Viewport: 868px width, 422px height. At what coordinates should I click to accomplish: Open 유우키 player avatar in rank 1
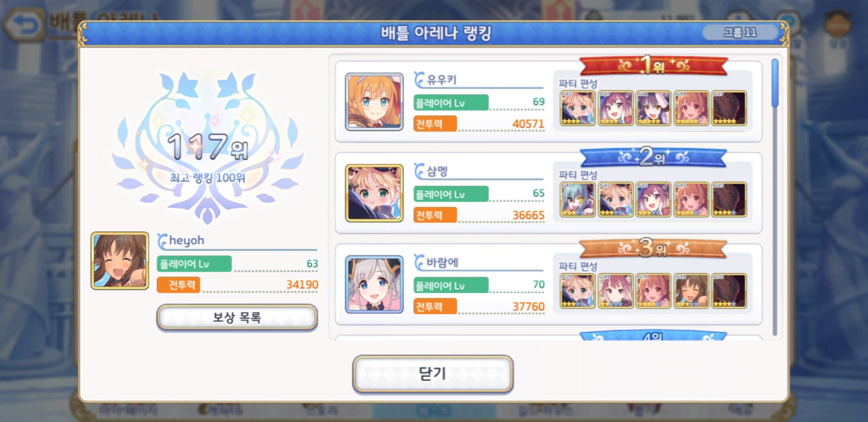374,102
